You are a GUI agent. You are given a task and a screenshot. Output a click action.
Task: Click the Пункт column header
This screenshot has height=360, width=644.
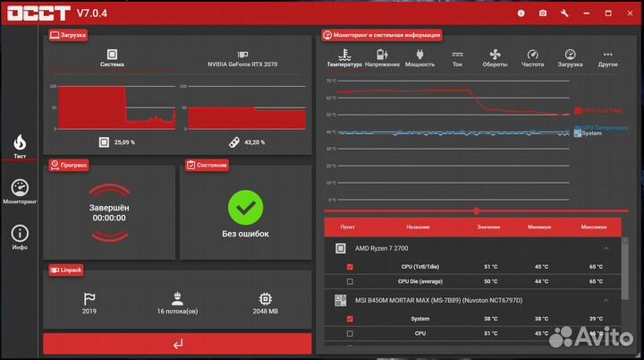(347, 227)
